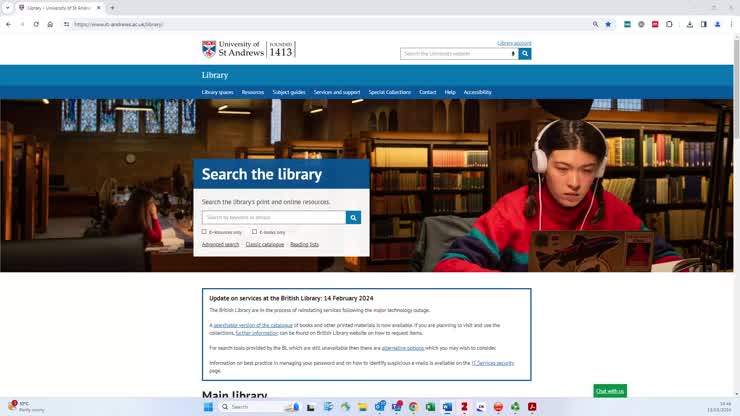This screenshot has height=416, width=740.
Task: Open the IT Services security link
Action: [x=493, y=363]
